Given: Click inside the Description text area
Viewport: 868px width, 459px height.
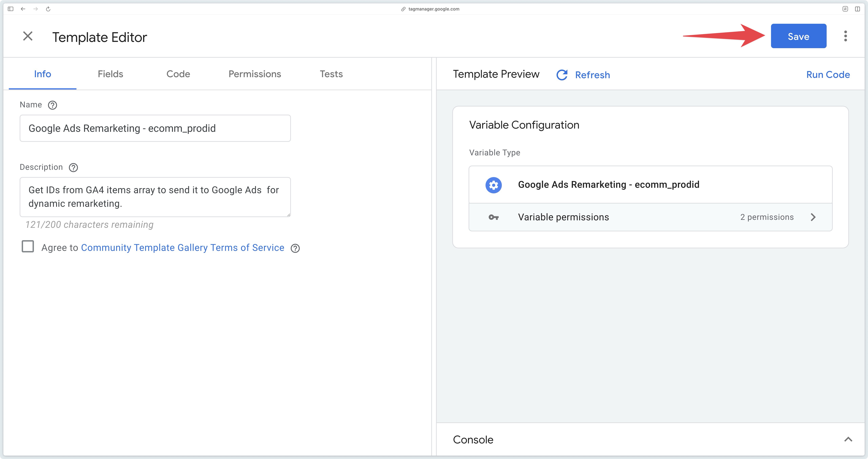Looking at the screenshot, I should [155, 197].
